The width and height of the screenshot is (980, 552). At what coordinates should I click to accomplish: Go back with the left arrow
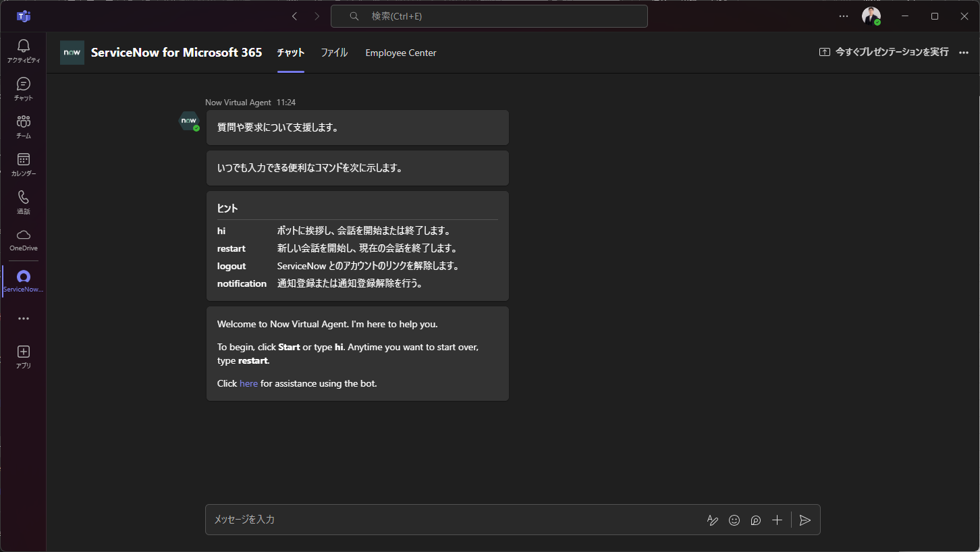(x=294, y=16)
